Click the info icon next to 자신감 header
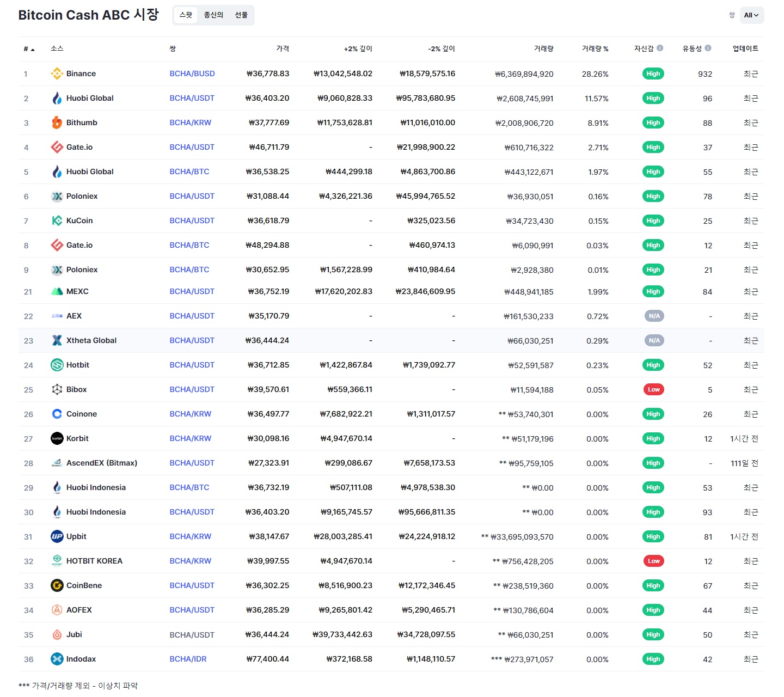Screen dimensions: 784x697 click(x=660, y=48)
